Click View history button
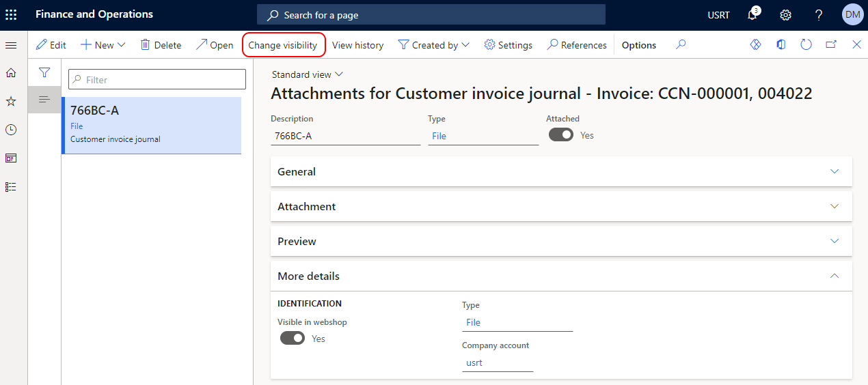This screenshot has height=385, width=868. pos(357,45)
